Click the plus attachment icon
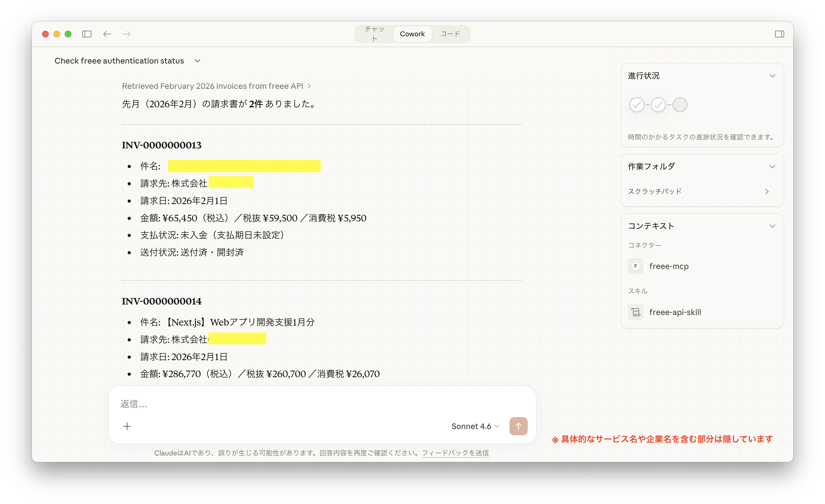This screenshot has width=825, height=504. [x=127, y=426]
